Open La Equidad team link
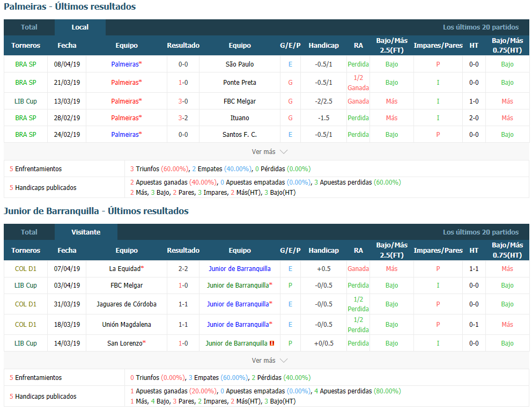The height and width of the screenshot is (410, 532). point(126,269)
